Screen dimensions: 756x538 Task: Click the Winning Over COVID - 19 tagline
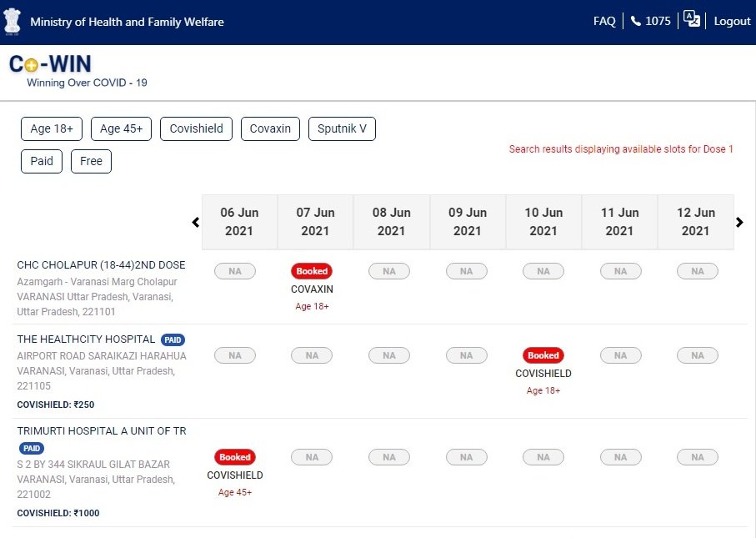coord(87,83)
